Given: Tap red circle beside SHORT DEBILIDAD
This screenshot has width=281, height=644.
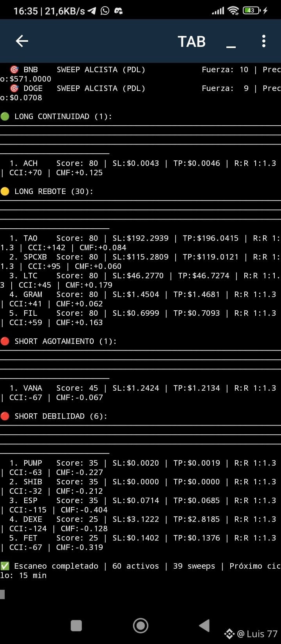Looking at the screenshot, I should (5, 416).
